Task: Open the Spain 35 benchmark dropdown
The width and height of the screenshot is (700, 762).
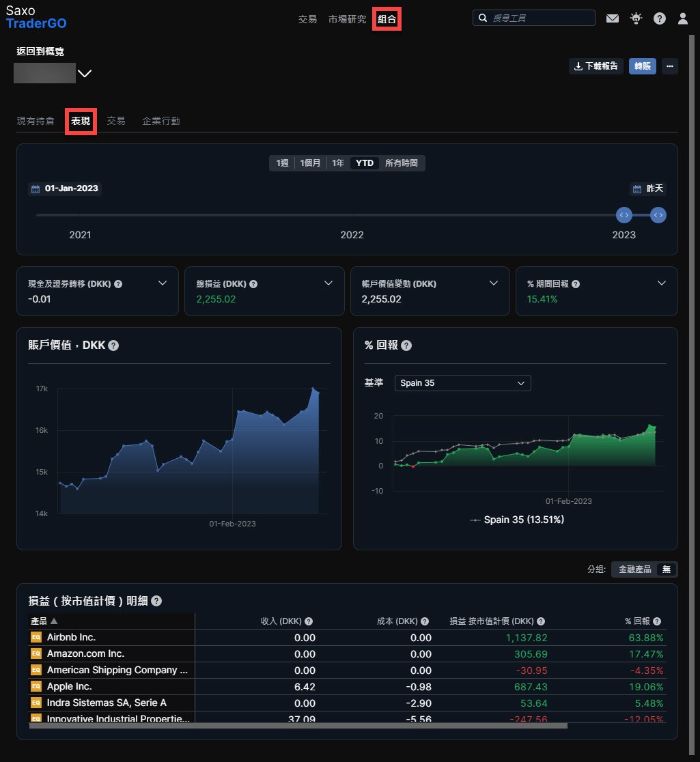Action: (x=463, y=383)
